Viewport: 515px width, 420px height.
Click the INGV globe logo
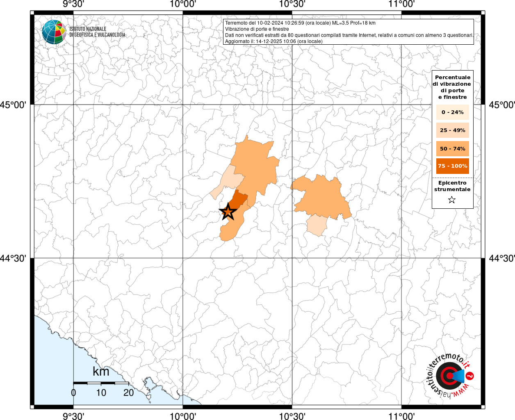[54, 32]
